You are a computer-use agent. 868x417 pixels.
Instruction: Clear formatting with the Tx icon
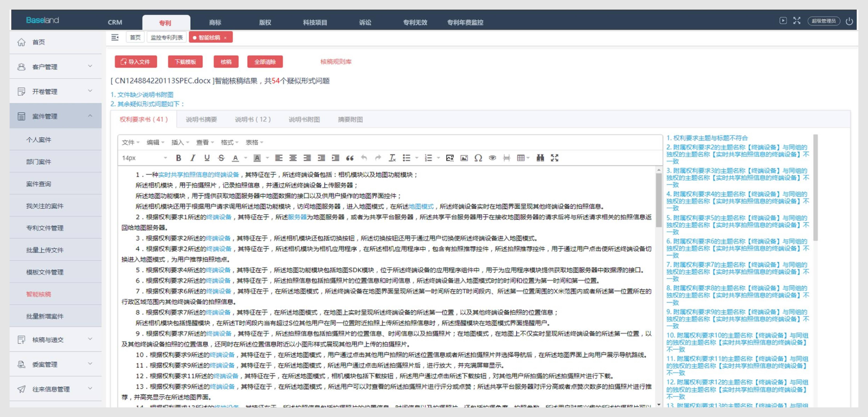(392, 158)
